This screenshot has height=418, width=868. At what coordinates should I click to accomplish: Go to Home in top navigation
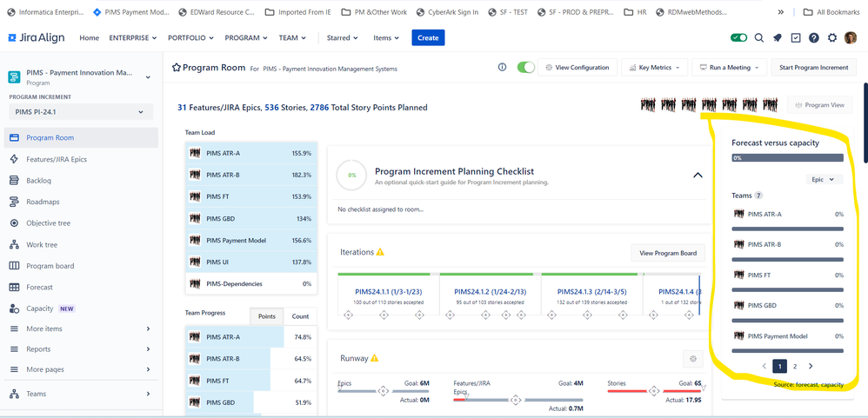point(89,37)
